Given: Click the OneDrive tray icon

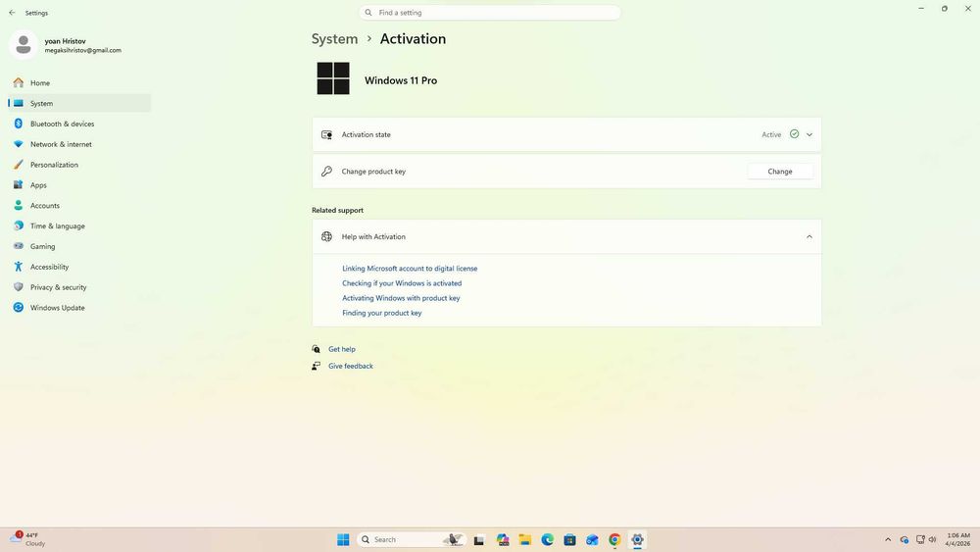Looking at the screenshot, I should [x=905, y=539].
